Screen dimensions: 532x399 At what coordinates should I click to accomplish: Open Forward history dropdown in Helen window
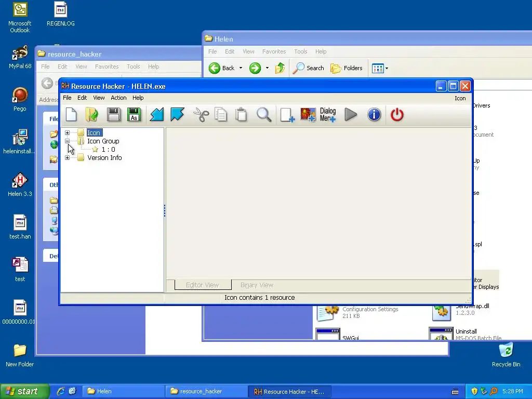point(268,68)
